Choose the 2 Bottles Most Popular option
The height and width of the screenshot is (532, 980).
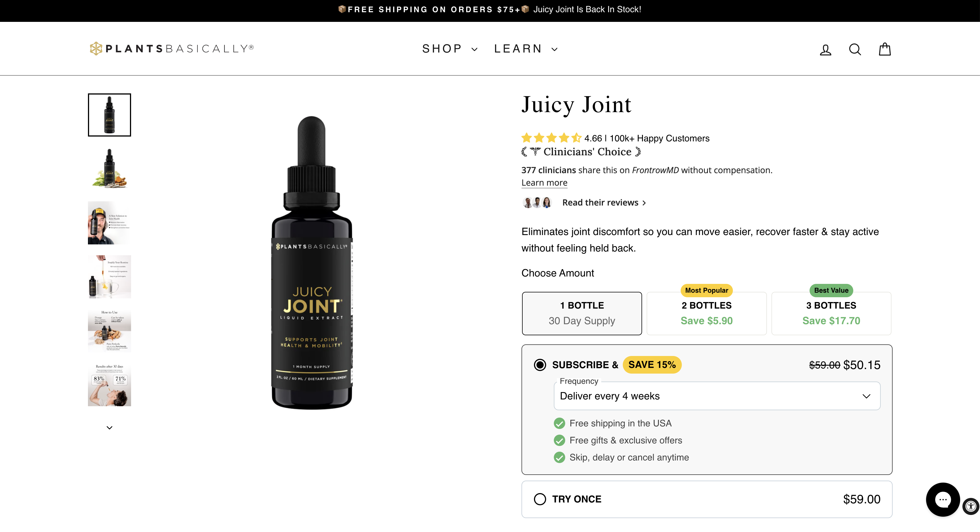click(706, 313)
